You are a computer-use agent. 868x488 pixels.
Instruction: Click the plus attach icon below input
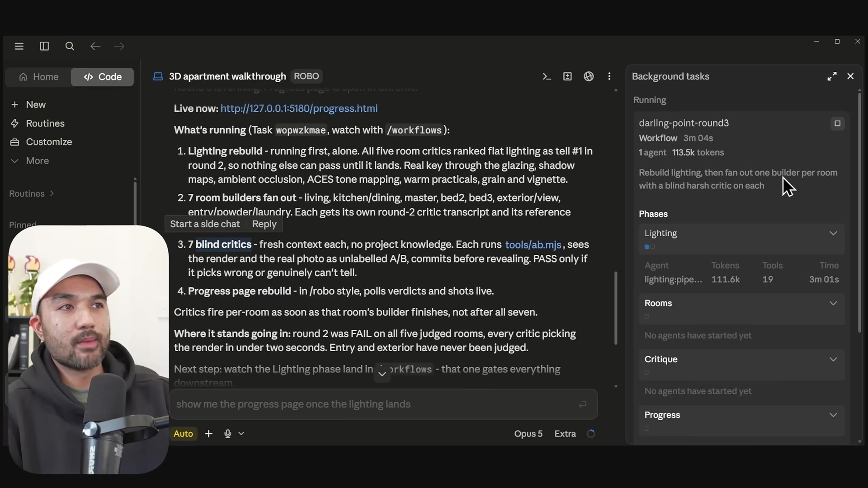tap(208, 434)
